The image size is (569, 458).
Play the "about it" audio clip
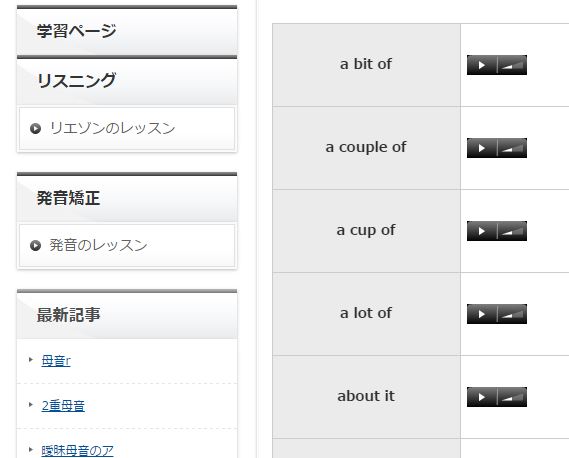[x=482, y=397]
